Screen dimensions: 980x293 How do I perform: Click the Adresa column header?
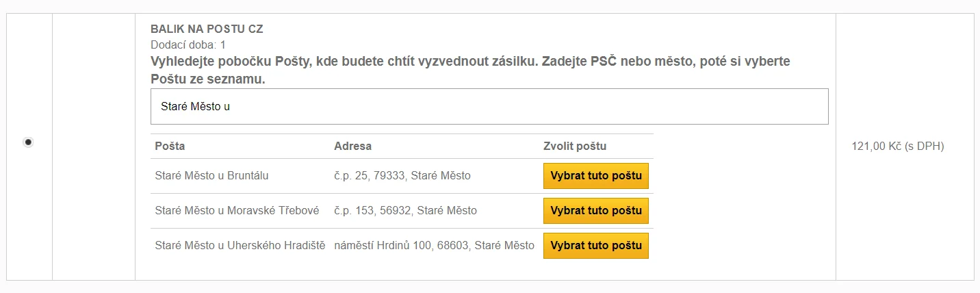tap(352, 146)
